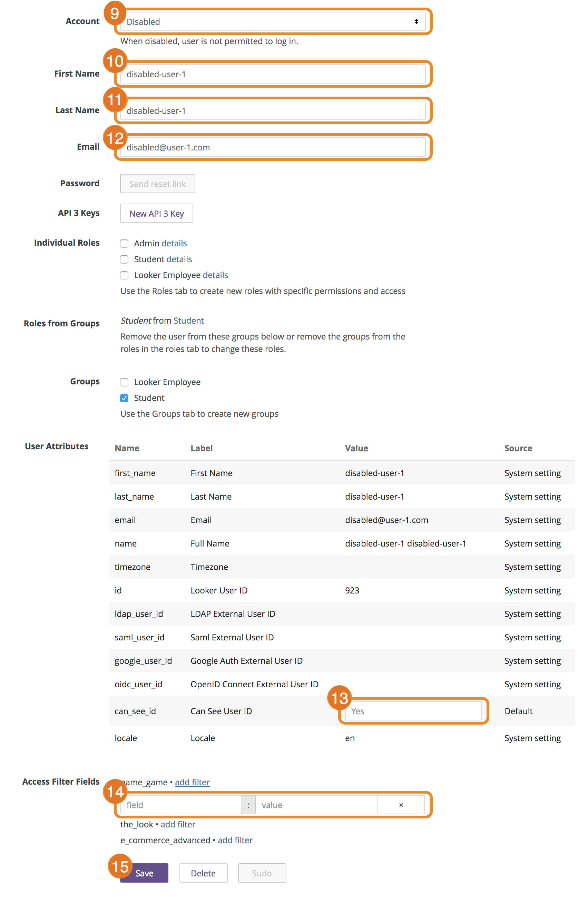
Task: Enable the Admin individual role checkbox
Action: (x=124, y=244)
